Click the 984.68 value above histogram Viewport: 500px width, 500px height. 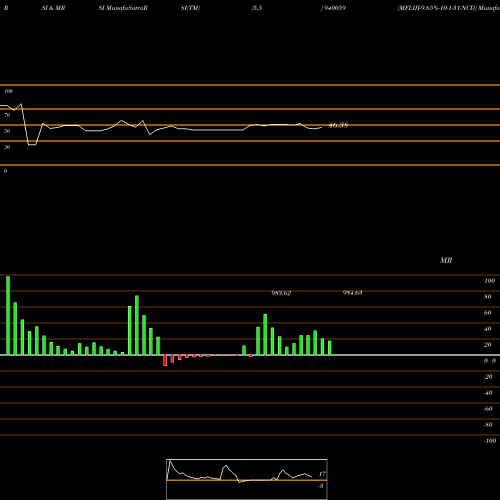click(352, 293)
